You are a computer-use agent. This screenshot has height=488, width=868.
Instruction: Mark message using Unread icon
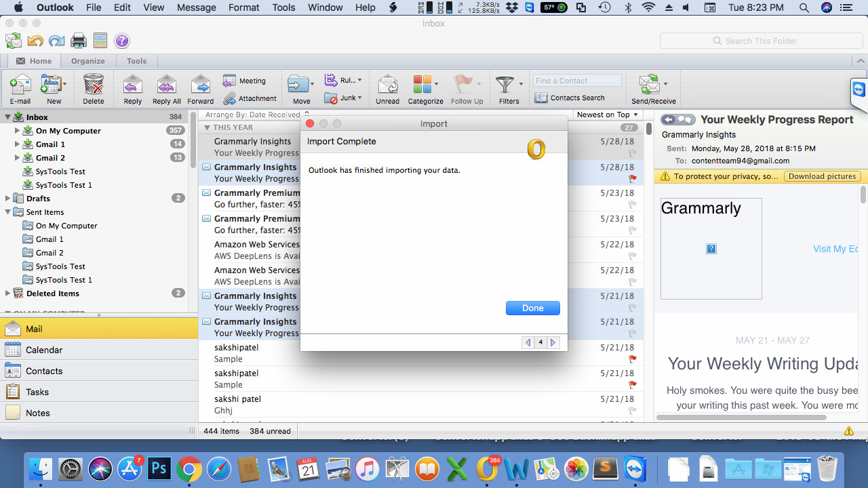click(388, 85)
